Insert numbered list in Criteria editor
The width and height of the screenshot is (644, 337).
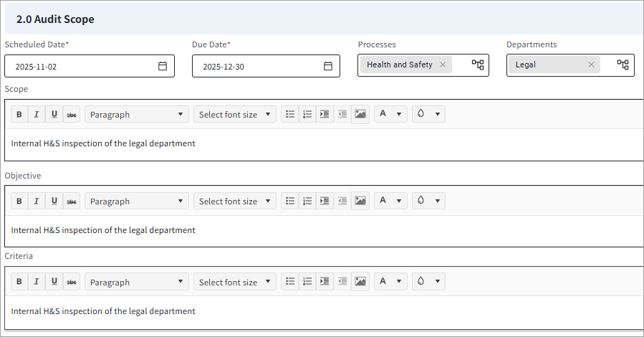pos(307,282)
